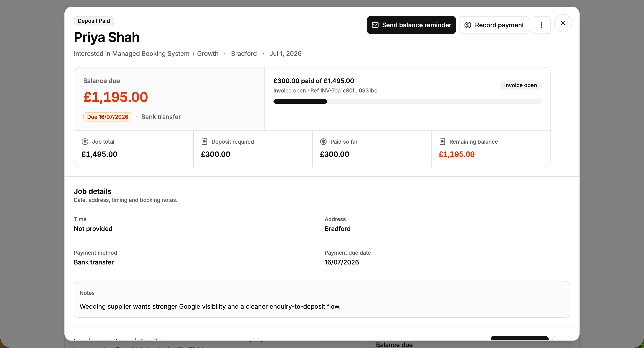
Task: Open the Record payment dialog
Action: pyautogui.click(x=494, y=25)
